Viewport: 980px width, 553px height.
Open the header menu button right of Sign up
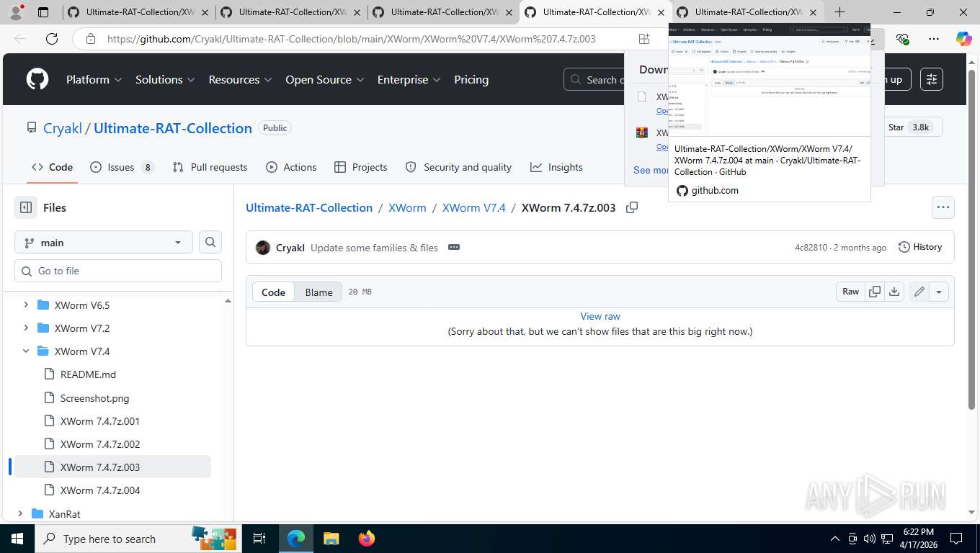(x=932, y=79)
